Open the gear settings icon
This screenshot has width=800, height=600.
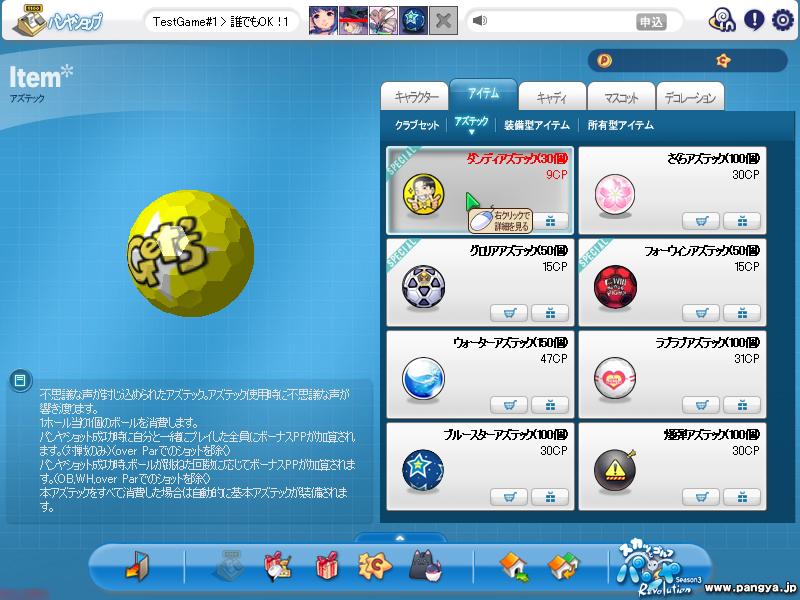tap(783, 20)
